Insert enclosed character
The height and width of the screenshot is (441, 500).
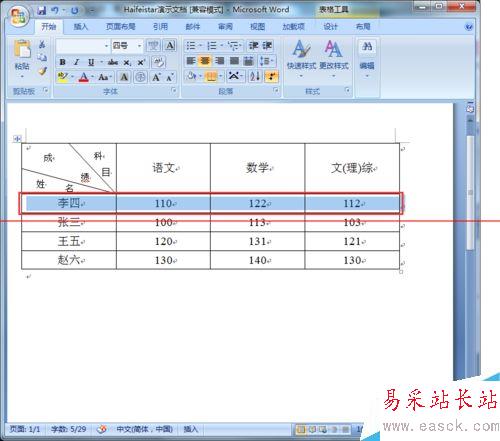pyautogui.click(x=140, y=77)
